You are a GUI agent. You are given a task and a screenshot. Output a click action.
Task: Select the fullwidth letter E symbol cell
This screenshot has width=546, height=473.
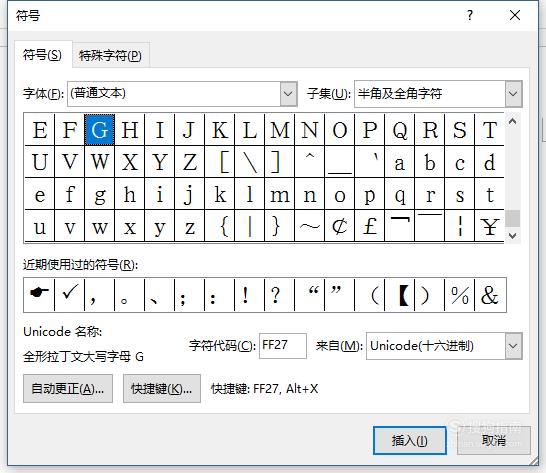(40, 130)
